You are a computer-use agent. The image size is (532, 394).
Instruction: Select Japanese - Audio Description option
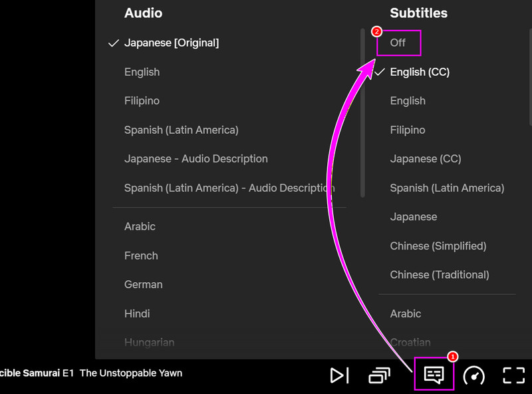click(196, 158)
